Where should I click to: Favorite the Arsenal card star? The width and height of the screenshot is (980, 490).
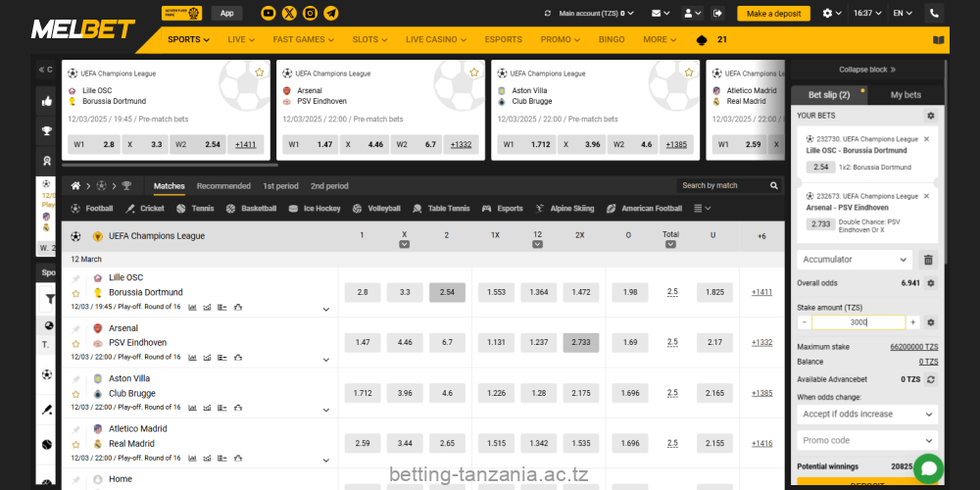[x=474, y=73]
